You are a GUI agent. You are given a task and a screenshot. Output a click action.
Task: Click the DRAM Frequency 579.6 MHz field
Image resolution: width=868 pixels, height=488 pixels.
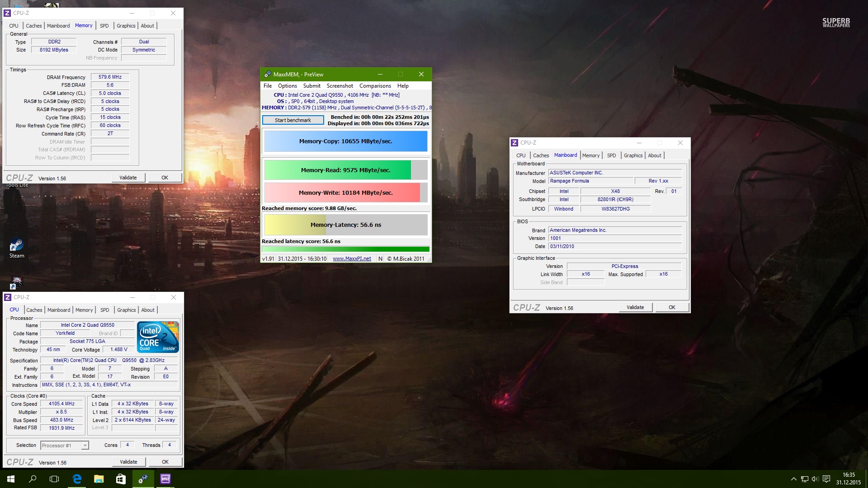pyautogui.click(x=110, y=77)
